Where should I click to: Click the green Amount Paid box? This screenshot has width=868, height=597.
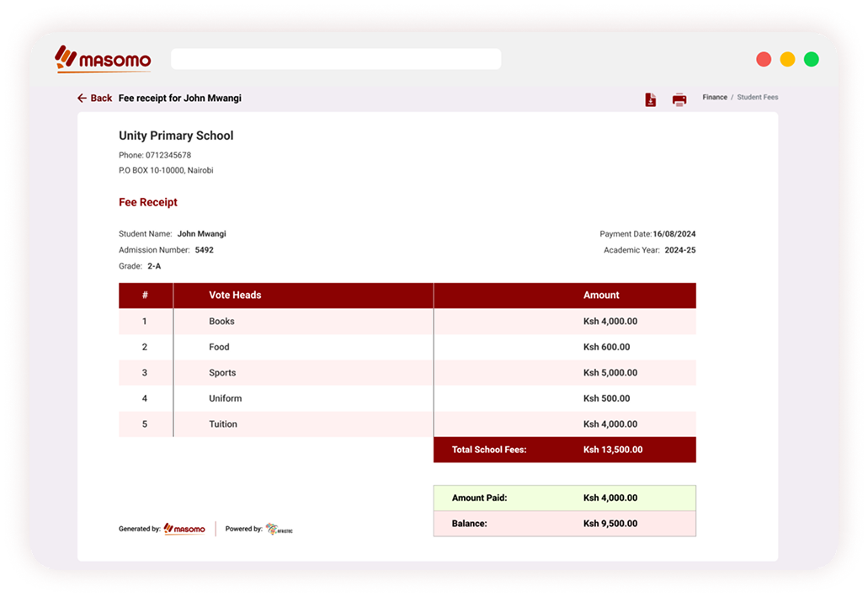click(564, 498)
